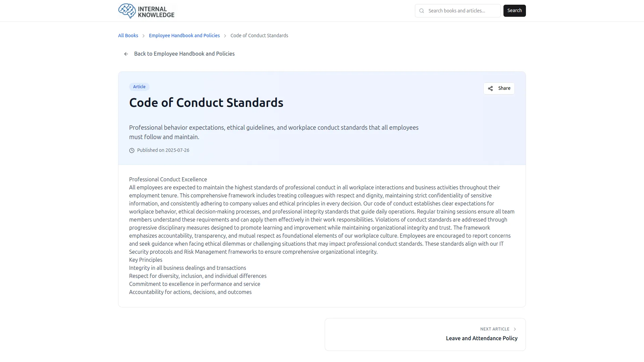Click chevron before Code of Conduct breadcrumb
The image size is (644, 362).
[225, 36]
